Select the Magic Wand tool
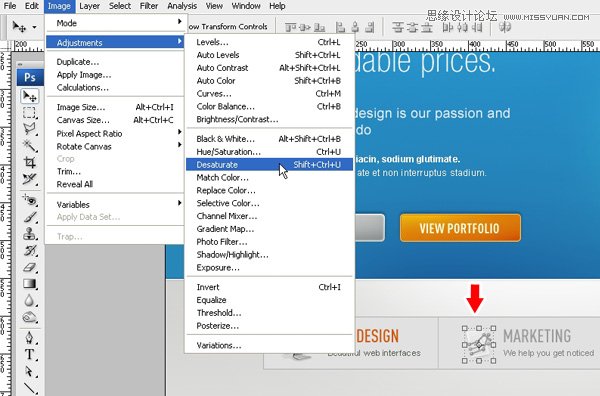Image resolution: width=600 pixels, height=396 pixels. [x=29, y=145]
